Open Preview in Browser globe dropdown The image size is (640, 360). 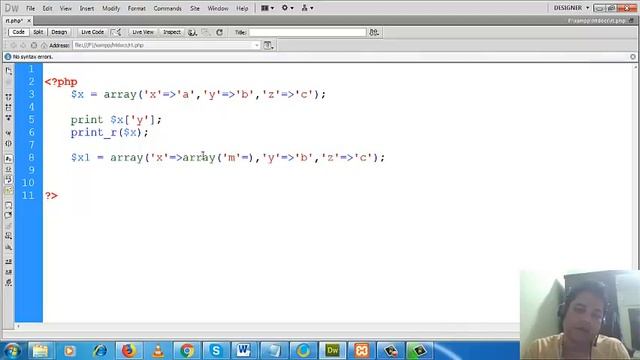pyautogui.click(x=192, y=32)
